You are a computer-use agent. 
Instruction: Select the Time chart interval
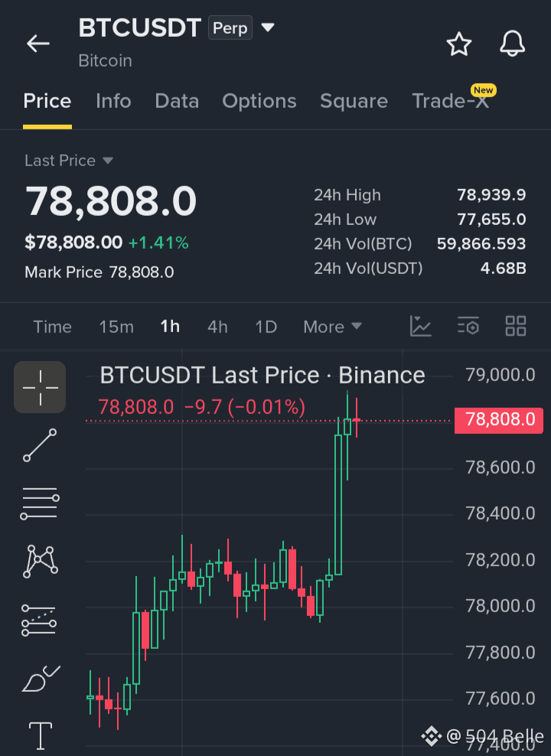tap(52, 327)
